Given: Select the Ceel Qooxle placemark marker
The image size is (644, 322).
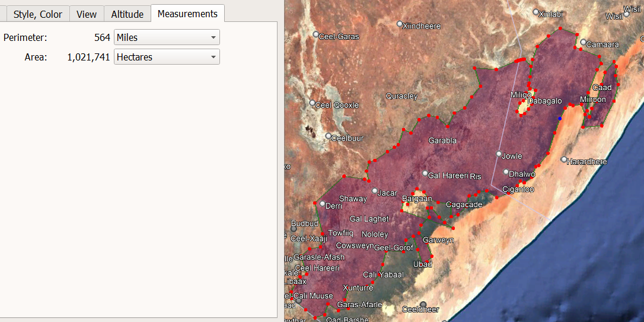Looking at the screenshot, I should coord(313,103).
